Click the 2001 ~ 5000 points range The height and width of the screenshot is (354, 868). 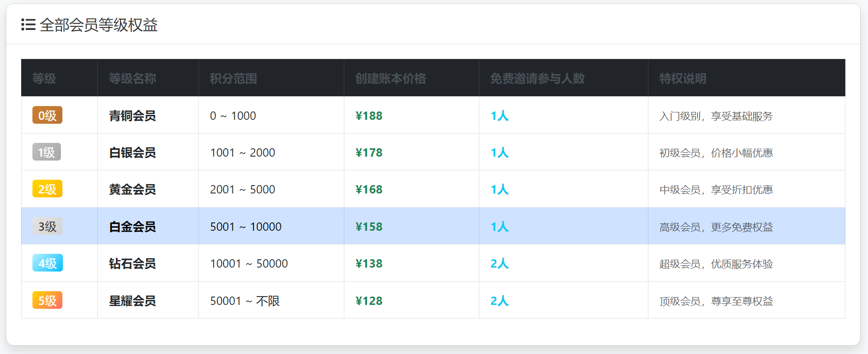pyautogui.click(x=243, y=190)
